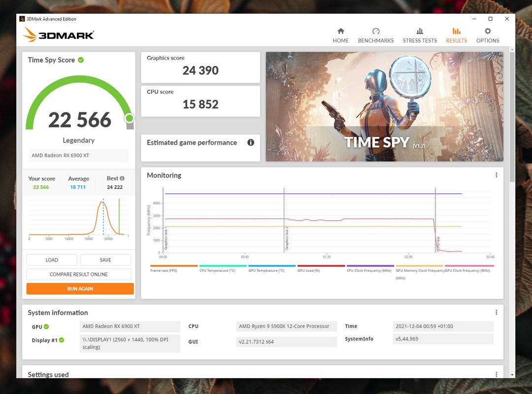Click COMPARE RESULT ONLINE button
The height and width of the screenshot is (394, 532).
coord(79,274)
